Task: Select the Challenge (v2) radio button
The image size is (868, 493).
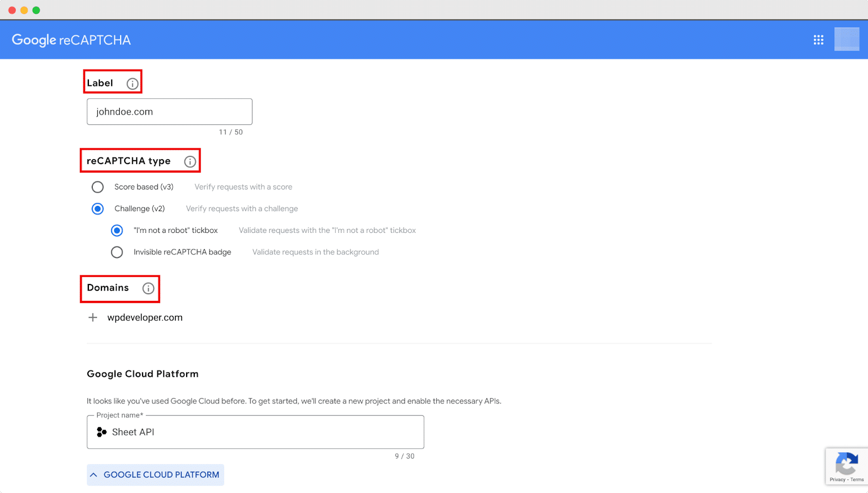Action: (98, 208)
